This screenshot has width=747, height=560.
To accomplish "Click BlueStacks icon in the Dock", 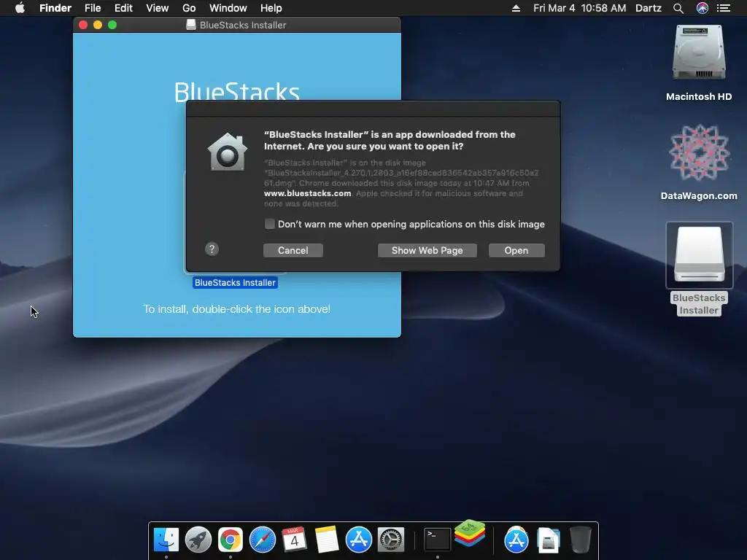I will (470, 533).
